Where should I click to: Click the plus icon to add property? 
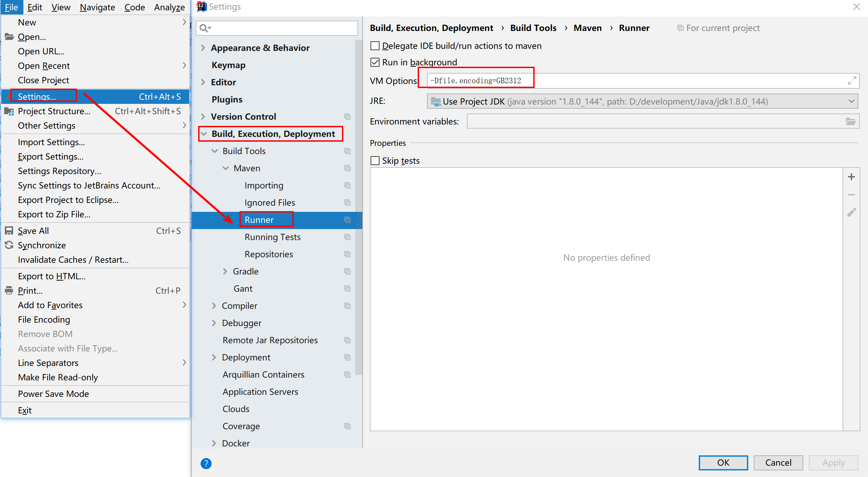pyautogui.click(x=851, y=177)
